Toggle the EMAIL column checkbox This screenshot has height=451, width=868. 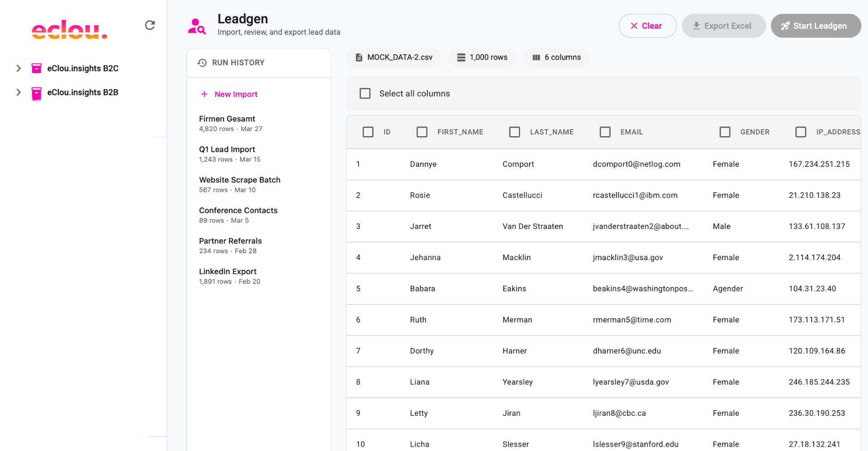pos(605,132)
